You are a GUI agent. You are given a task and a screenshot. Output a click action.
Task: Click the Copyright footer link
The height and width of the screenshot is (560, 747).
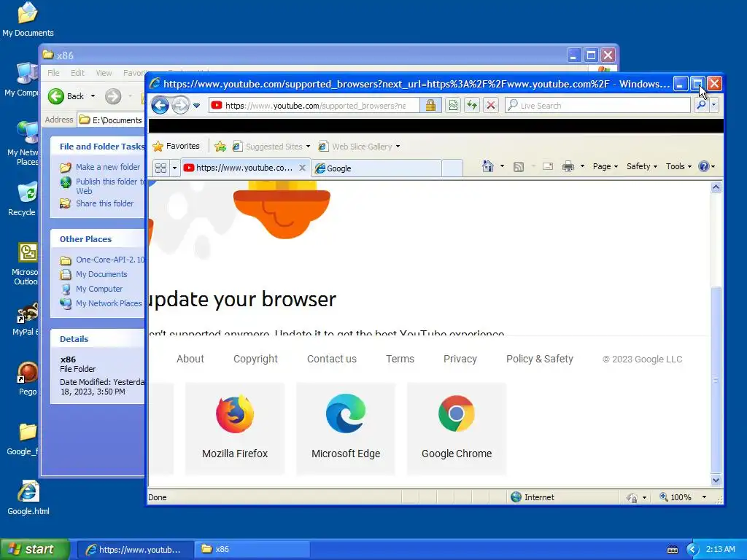(255, 359)
